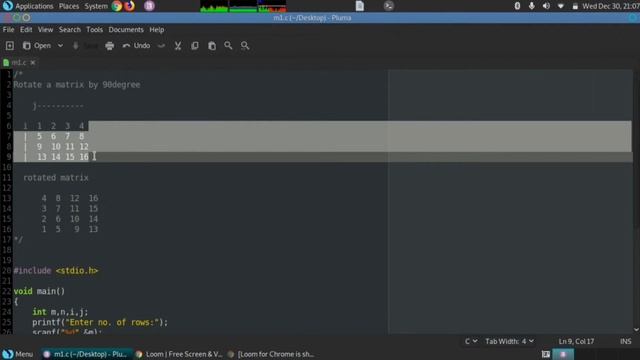Open Find and Replace icon
Viewport: 640px width, 360px height.
[x=245, y=46]
